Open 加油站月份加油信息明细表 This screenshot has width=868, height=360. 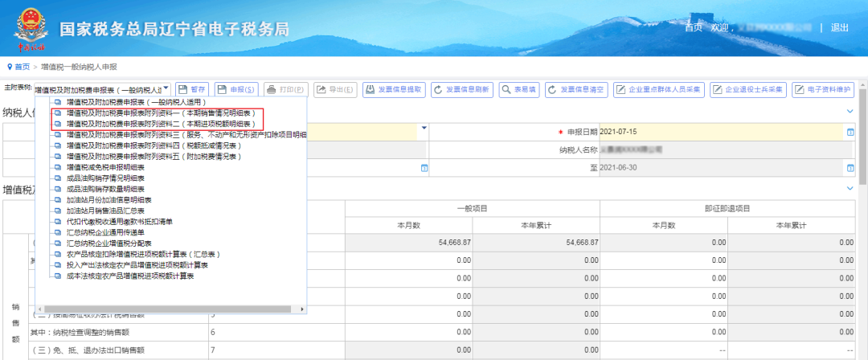[109, 200]
